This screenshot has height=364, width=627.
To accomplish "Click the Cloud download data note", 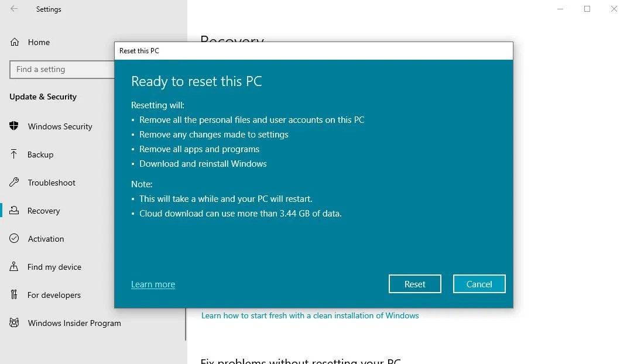I will pyautogui.click(x=241, y=214).
